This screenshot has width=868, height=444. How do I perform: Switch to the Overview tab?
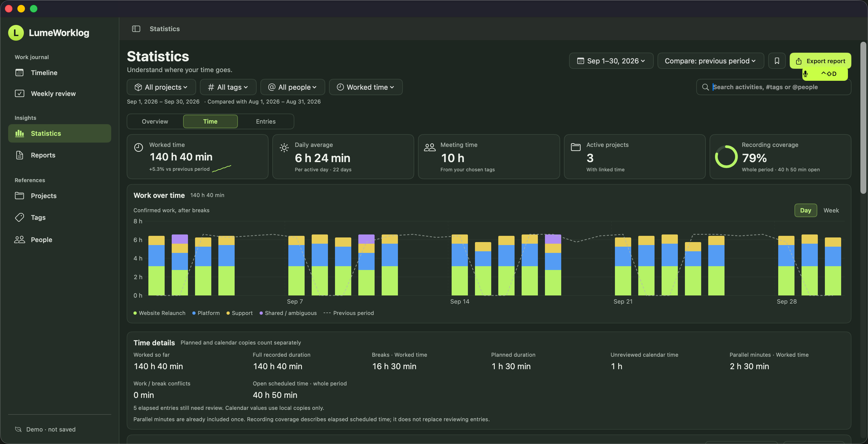155,121
